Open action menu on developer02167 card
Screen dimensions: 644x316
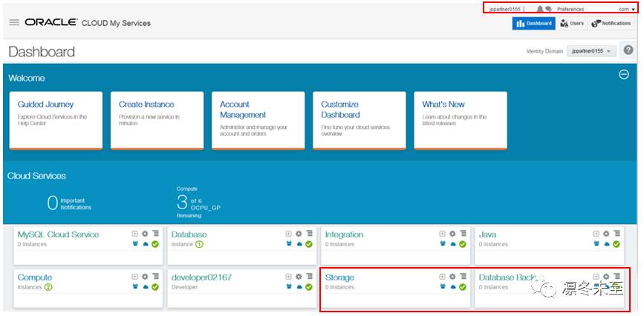point(309,277)
